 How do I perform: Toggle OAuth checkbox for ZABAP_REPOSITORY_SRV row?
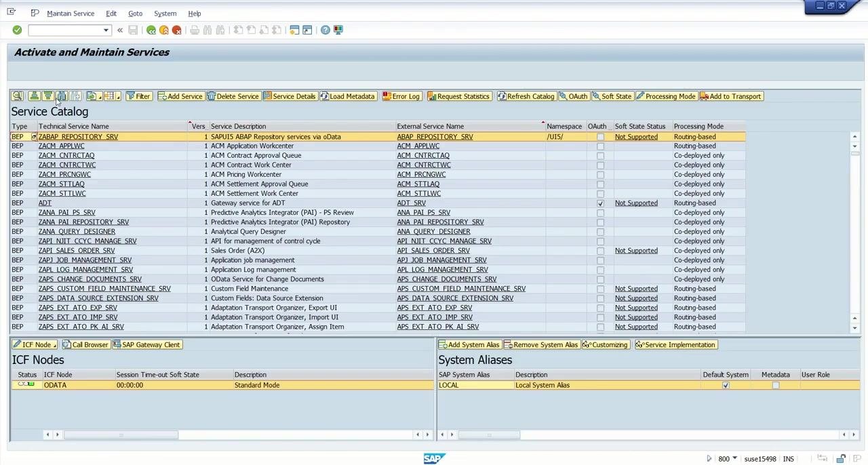(x=600, y=137)
